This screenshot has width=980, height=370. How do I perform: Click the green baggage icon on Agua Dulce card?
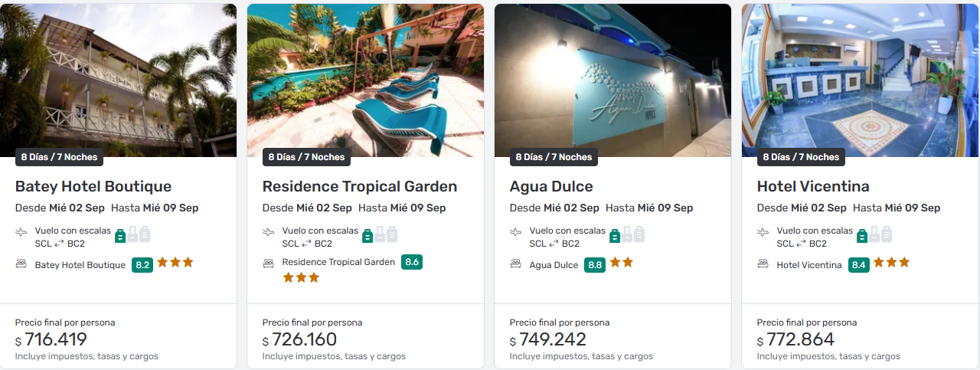614,235
